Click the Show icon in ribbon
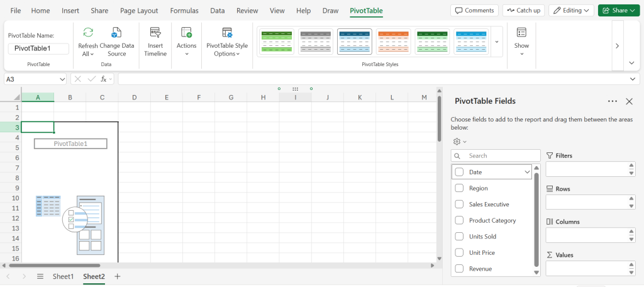The image size is (644, 287). [x=521, y=33]
